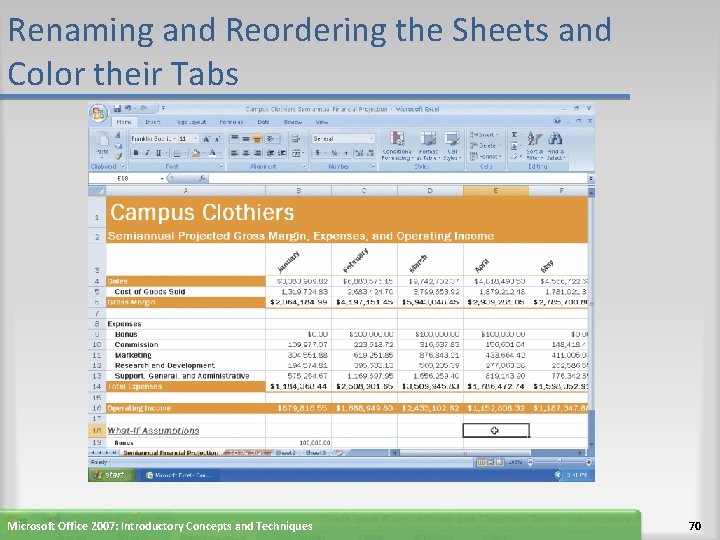The height and width of the screenshot is (540, 720).
Task: Click the Fill Color paint bucket
Action: [196, 153]
